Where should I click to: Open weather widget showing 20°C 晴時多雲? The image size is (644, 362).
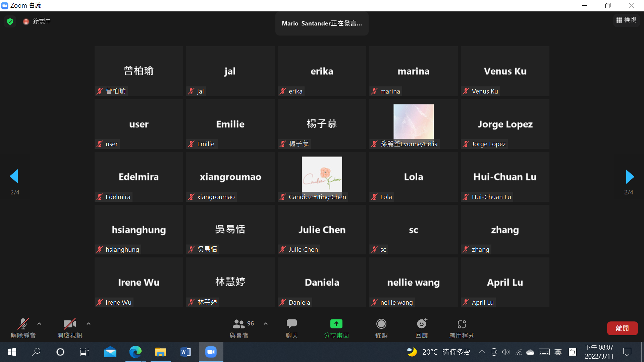[438, 352]
